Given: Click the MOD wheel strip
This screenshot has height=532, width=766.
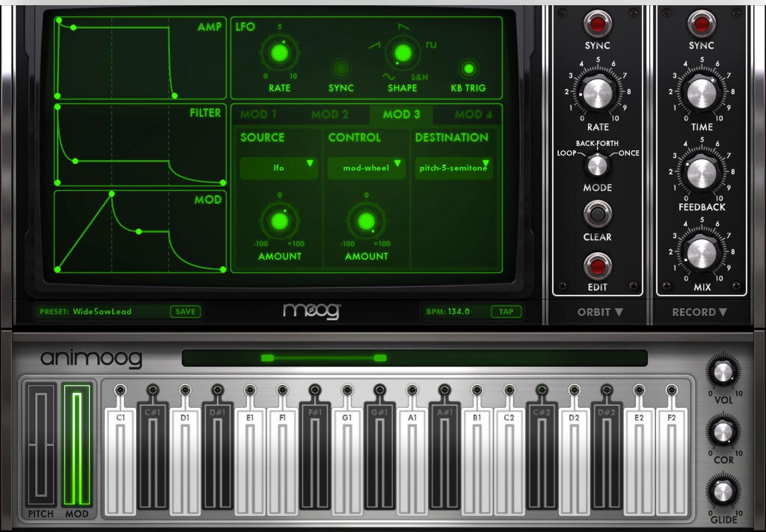Looking at the screenshot, I should click(x=77, y=445).
